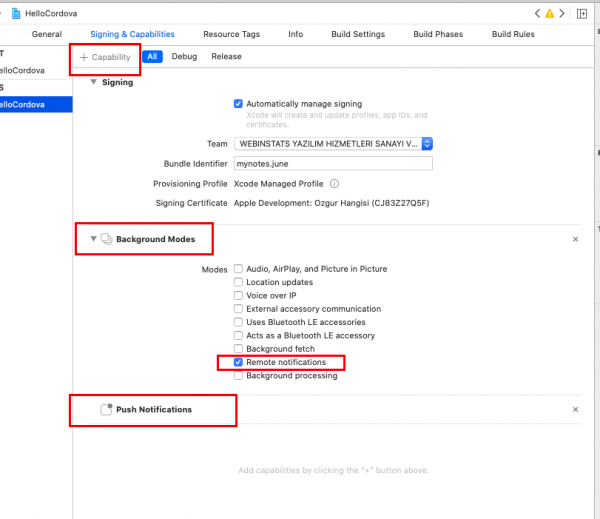Enable External accessory communication mode
The height and width of the screenshot is (519, 600).
238,308
